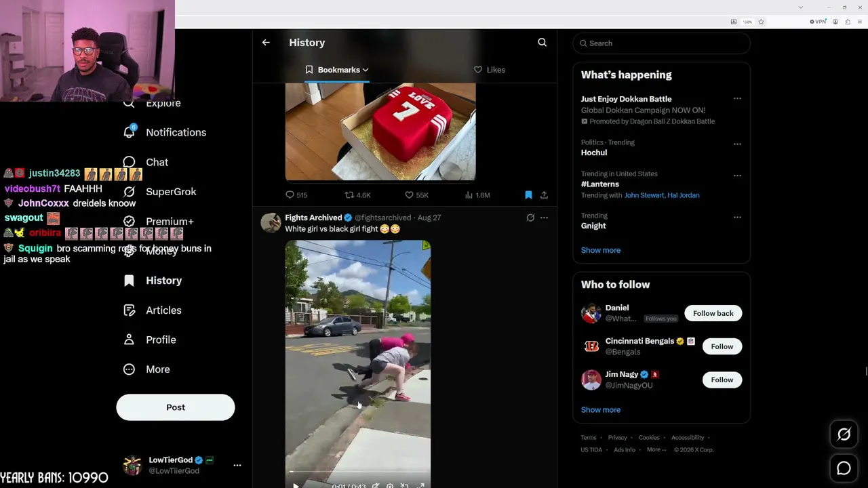Repost the cake post with 4.6K reposts

point(357,195)
